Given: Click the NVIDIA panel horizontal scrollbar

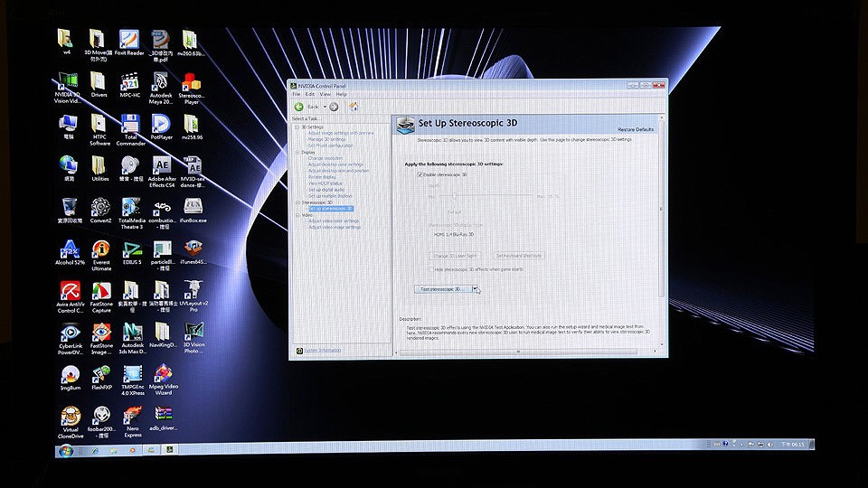Looking at the screenshot, I should pos(517,352).
